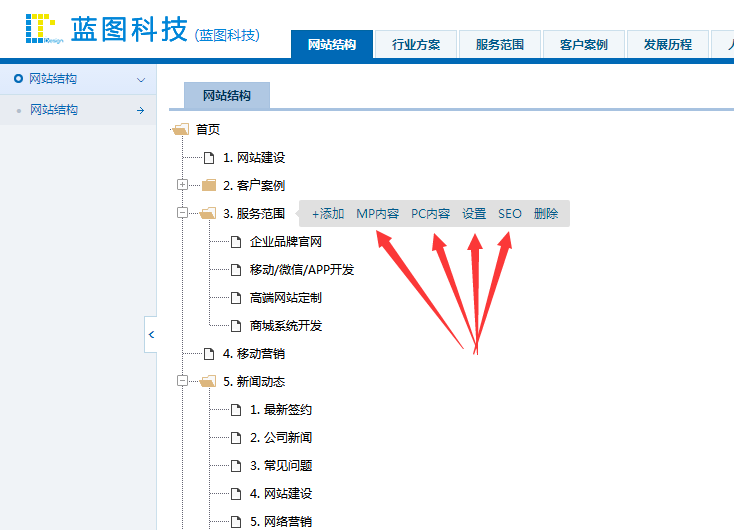Select the 5. 新闻动态 tree label
The height and width of the screenshot is (530, 734).
[254, 382]
